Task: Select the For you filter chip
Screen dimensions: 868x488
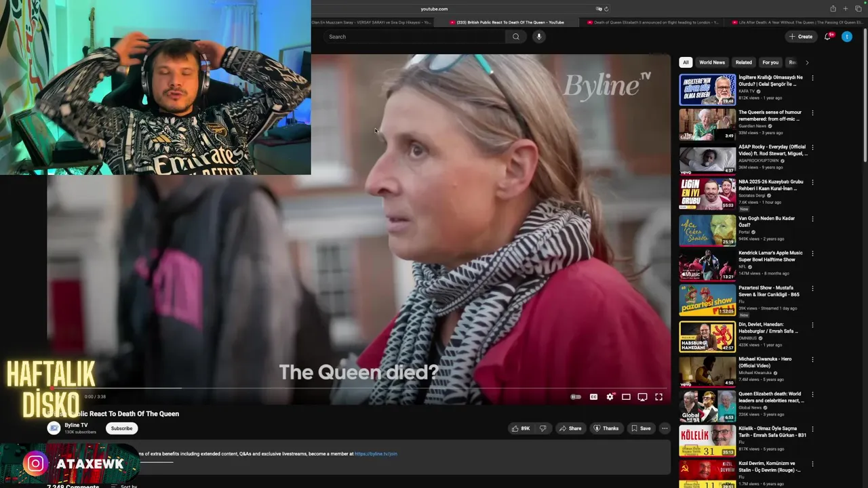Action: click(770, 62)
